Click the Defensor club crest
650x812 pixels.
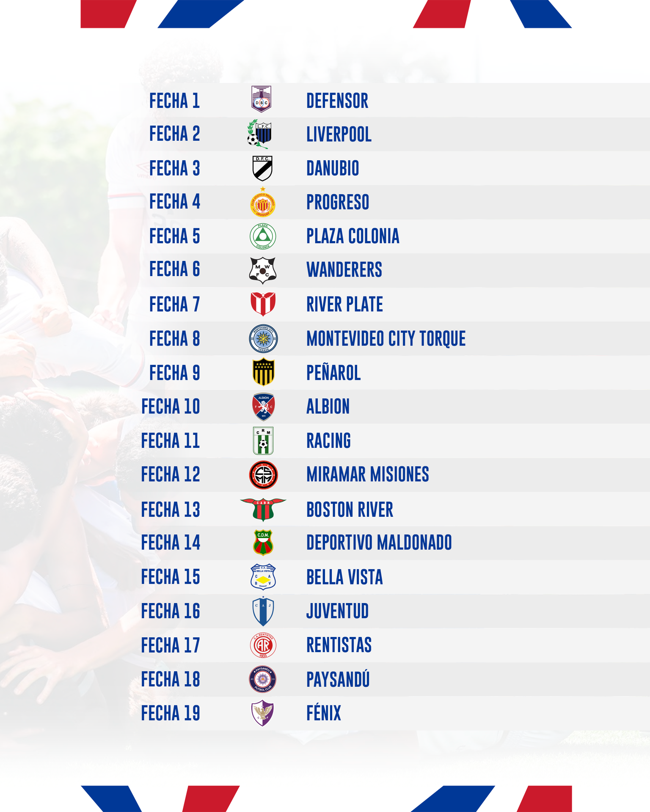tap(261, 99)
